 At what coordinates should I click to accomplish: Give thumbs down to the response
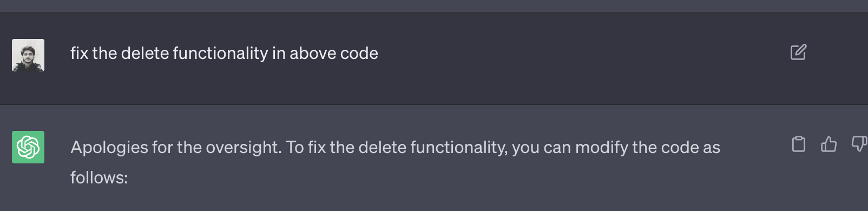[x=859, y=144]
